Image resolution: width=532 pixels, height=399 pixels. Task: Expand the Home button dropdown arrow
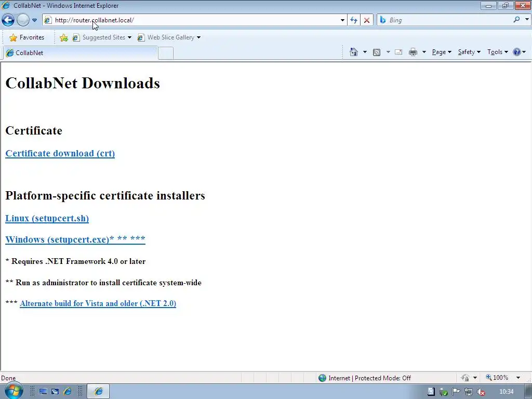(x=365, y=52)
